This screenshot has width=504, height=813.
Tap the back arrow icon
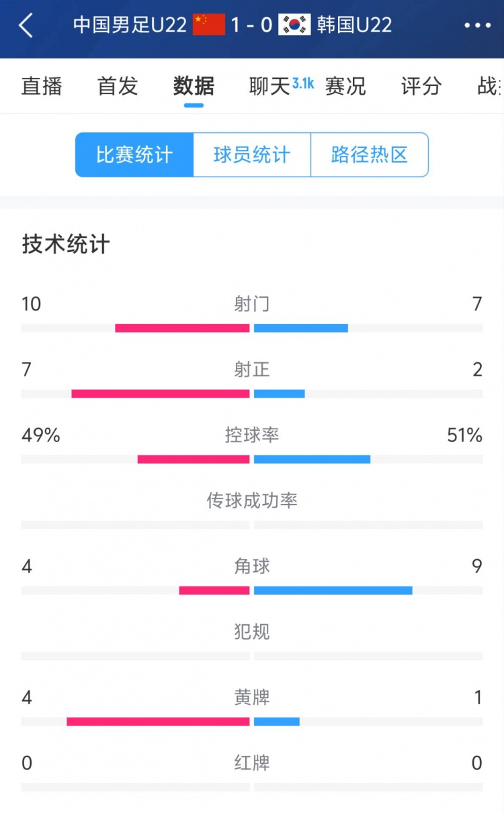(x=26, y=26)
